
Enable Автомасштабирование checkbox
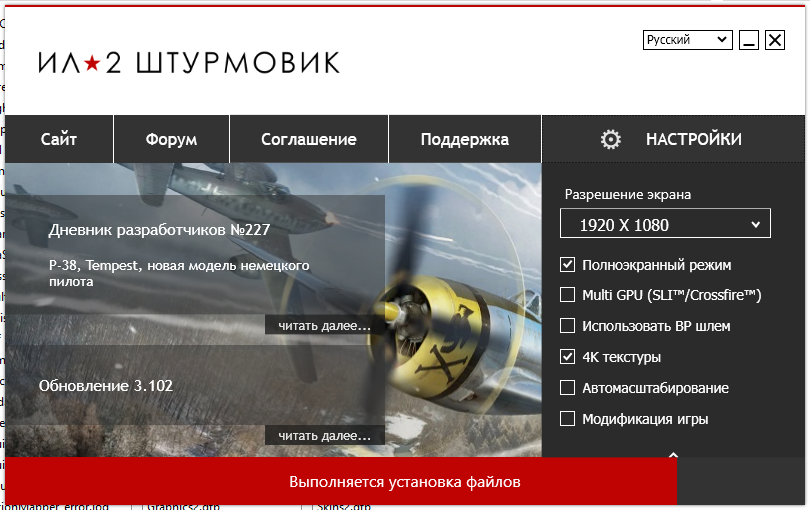coord(567,388)
